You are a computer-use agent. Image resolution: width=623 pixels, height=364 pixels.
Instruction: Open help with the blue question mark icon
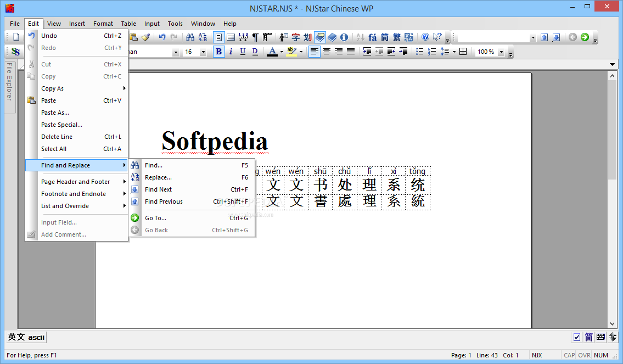click(x=425, y=37)
